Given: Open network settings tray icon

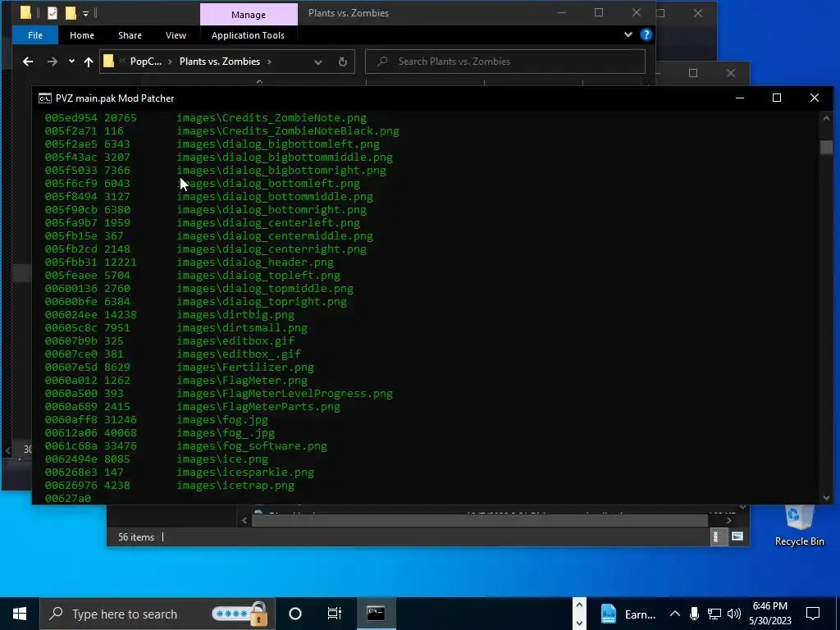Looking at the screenshot, I should tap(714, 614).
